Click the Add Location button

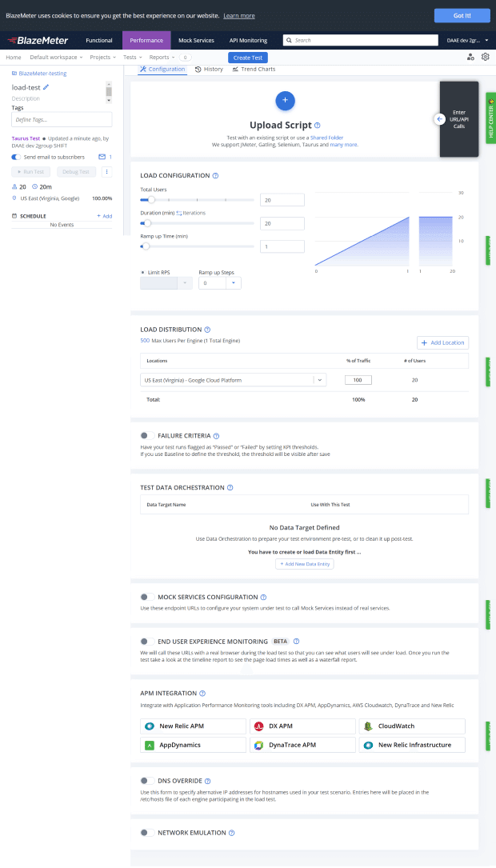pyautogui.click(x=443, y=342)
